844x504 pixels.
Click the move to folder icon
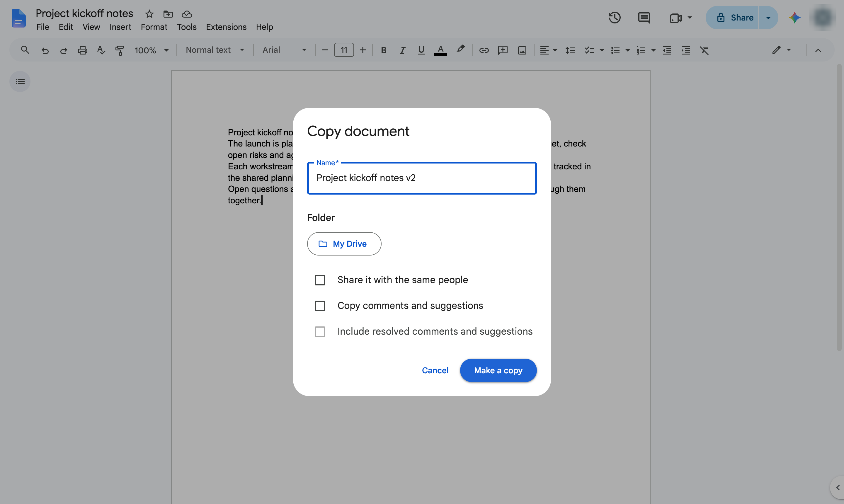(168, 14)
